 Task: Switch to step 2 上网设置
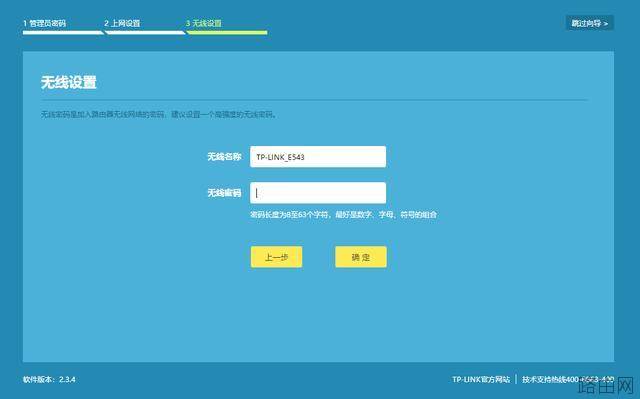tap(122, 23)
